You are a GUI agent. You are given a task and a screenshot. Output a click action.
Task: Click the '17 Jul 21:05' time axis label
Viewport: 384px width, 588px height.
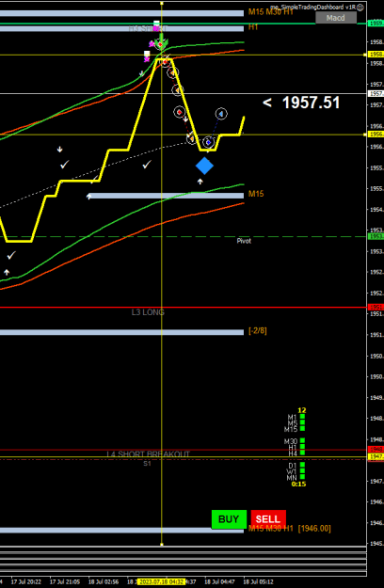[65, 582]
